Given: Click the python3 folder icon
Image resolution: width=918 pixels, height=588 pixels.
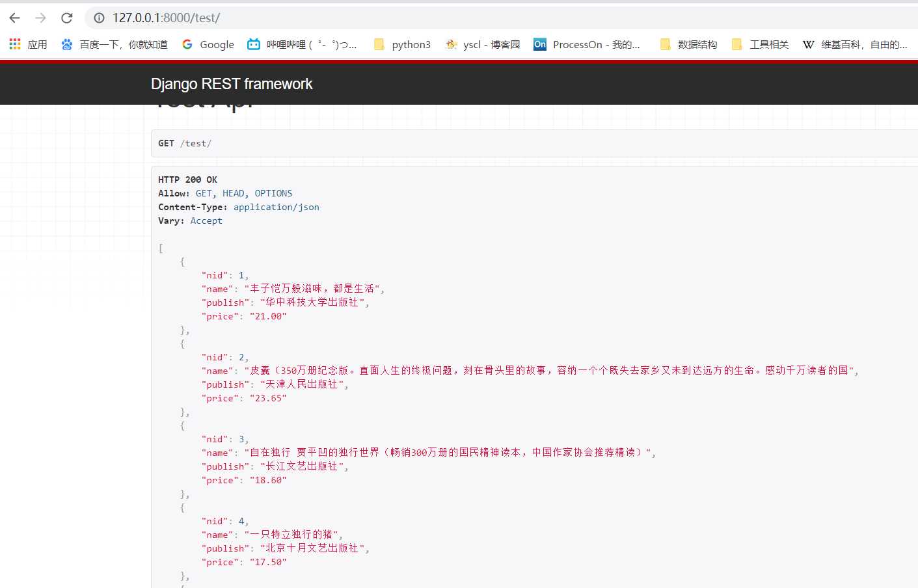Looking at the screenshot, I should (379, 44).
